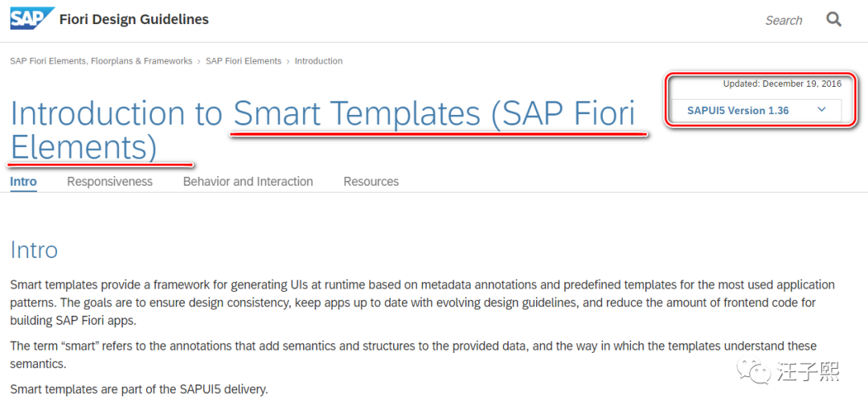Screen dimensions: 868x410
Task: Click the 'Updated: December 19, 2016' text
Action: pos(782,84)
